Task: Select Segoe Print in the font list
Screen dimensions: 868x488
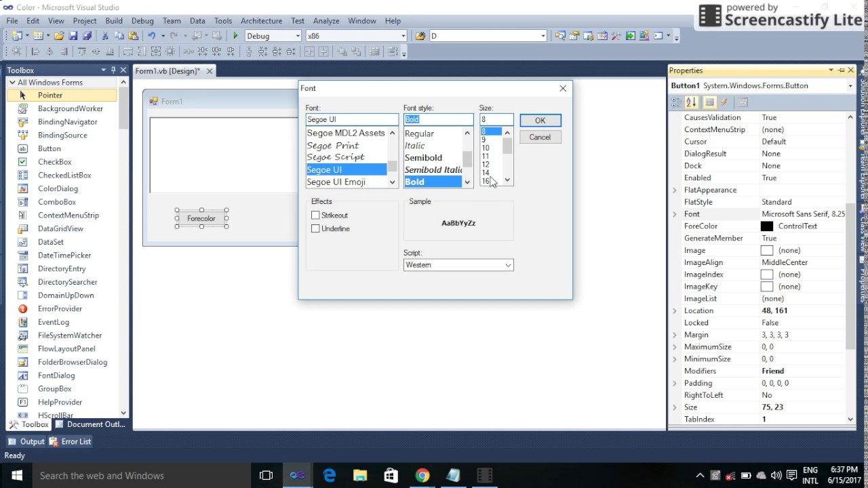Action: [333, 145]
